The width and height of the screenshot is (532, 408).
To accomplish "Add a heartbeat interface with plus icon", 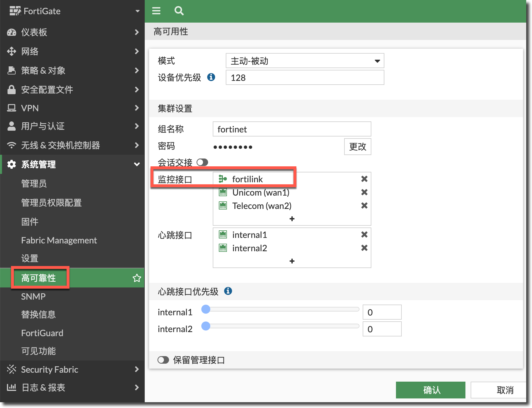I will click(x=292, y=261).
